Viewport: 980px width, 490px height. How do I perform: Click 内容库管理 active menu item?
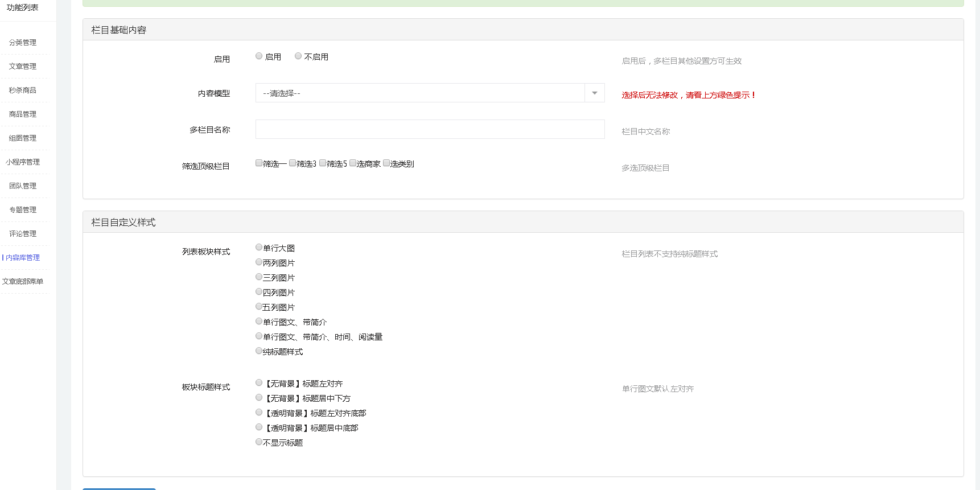click(x=23, y=258)
